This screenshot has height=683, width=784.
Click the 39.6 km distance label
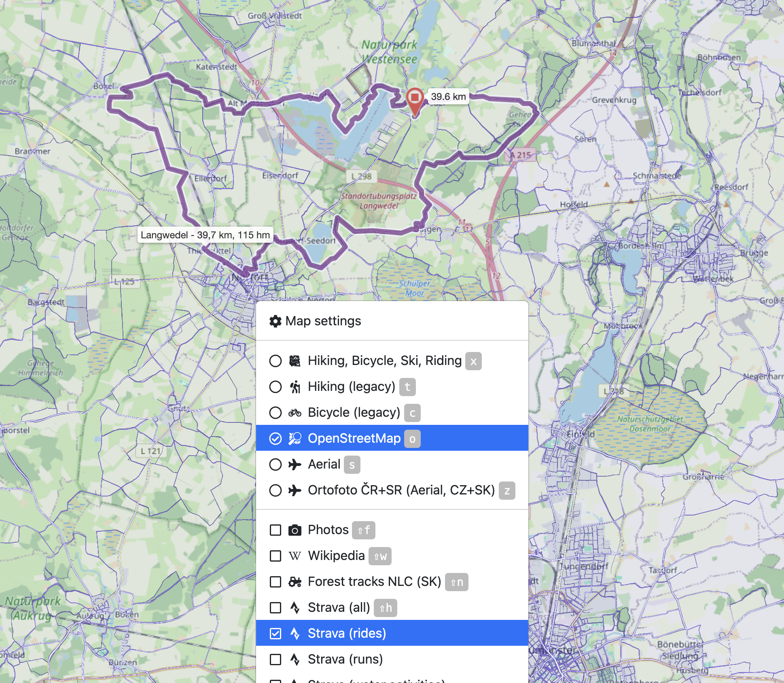point(448,97)
